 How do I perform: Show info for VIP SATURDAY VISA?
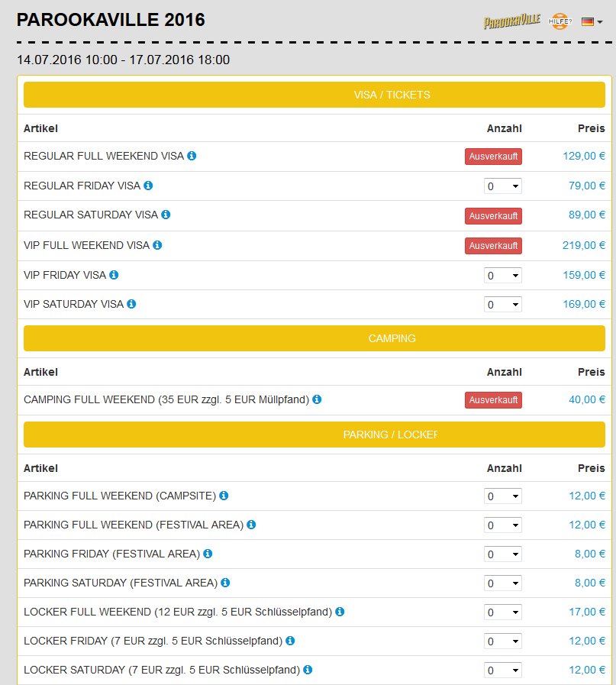(x=131, y=304)
